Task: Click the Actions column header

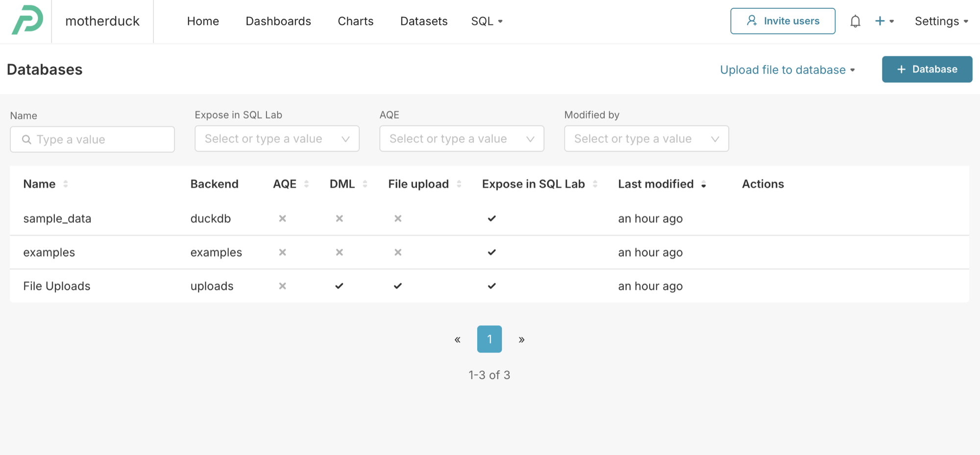Action: pyautogui.click(x=763, y=184)
